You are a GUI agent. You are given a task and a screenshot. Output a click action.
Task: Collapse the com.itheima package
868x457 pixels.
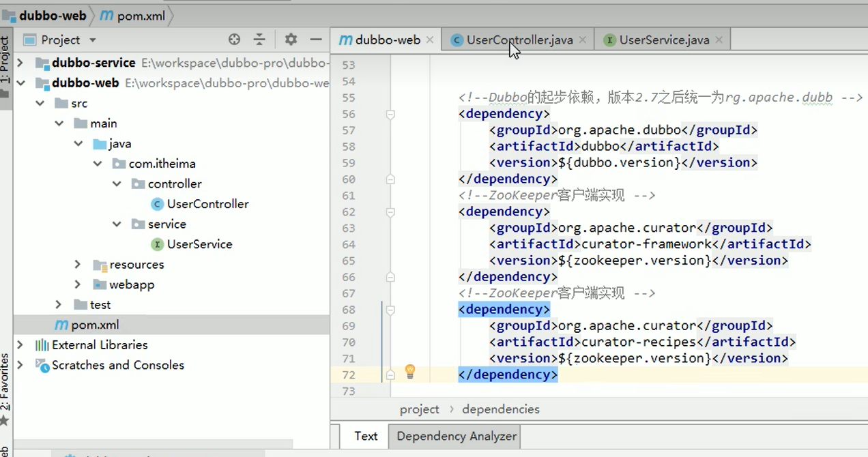(x=98, y=164)
